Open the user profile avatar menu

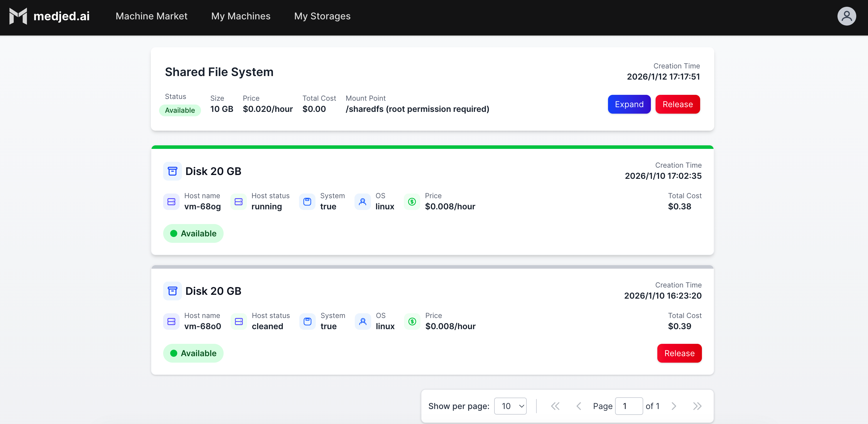click(x=846, y=16)
